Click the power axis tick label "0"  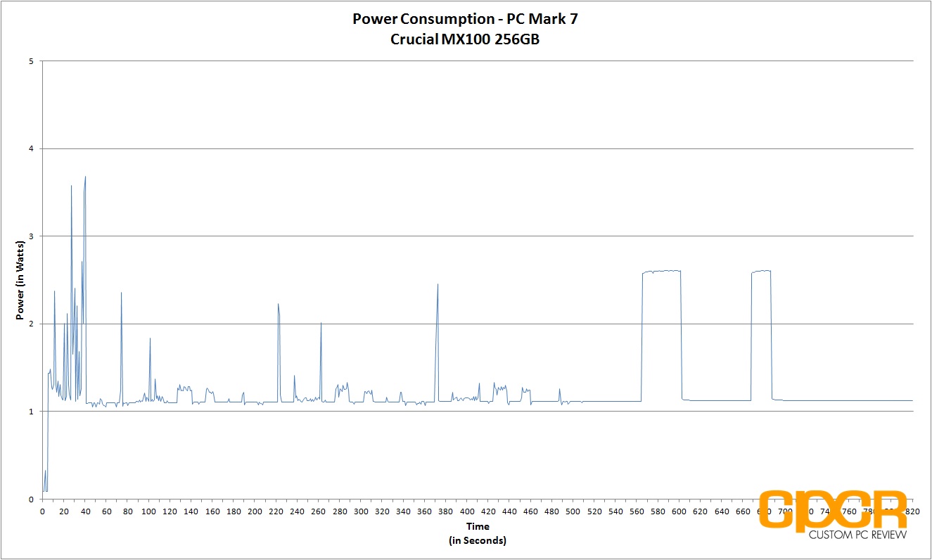click(30, 499)
